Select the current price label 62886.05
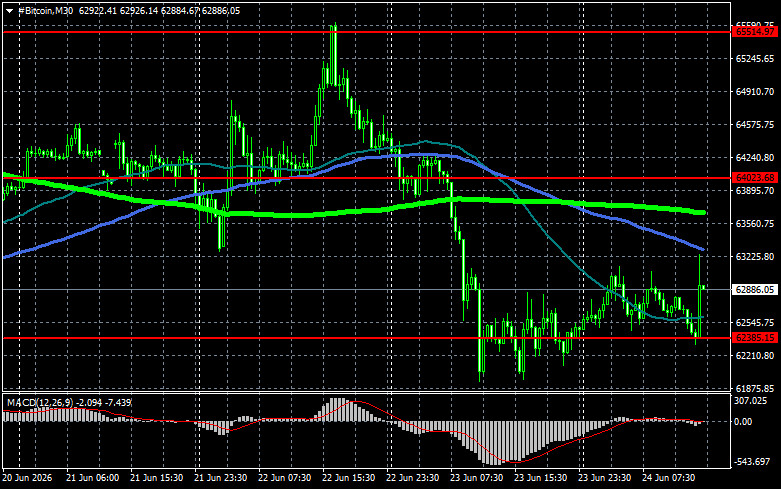This screenshot has height=489, width=781. (755, 289)
